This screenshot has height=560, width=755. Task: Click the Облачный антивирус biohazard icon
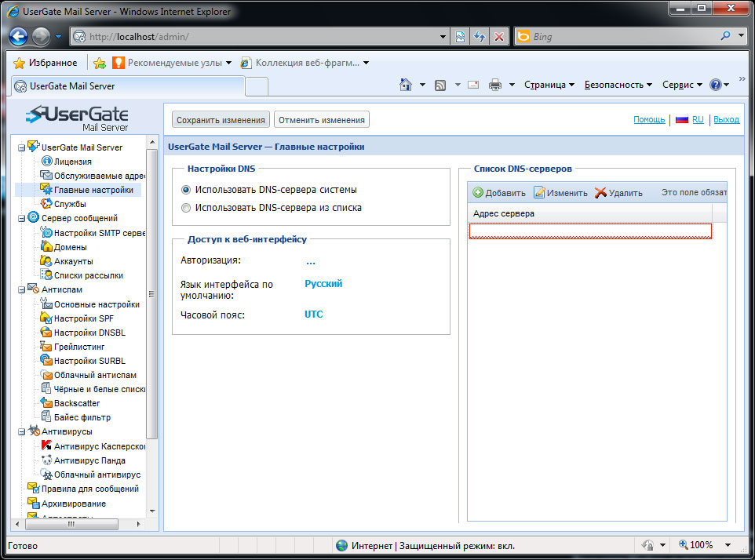coord(47,475)
